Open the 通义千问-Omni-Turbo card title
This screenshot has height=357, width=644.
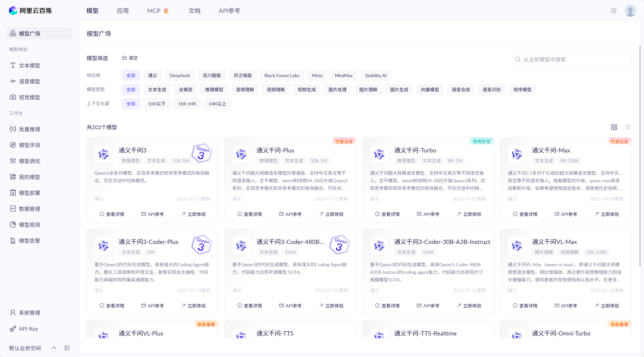(x=561, y=333)
